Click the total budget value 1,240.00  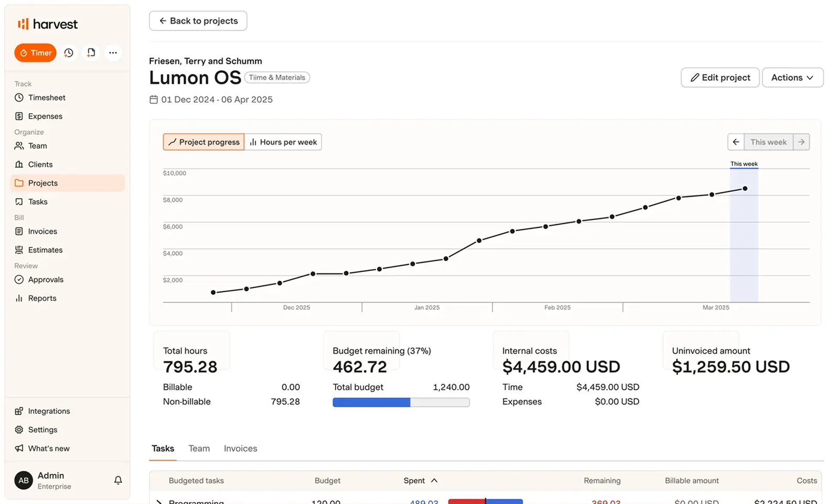pyautogui.click(x=451, y=387)
